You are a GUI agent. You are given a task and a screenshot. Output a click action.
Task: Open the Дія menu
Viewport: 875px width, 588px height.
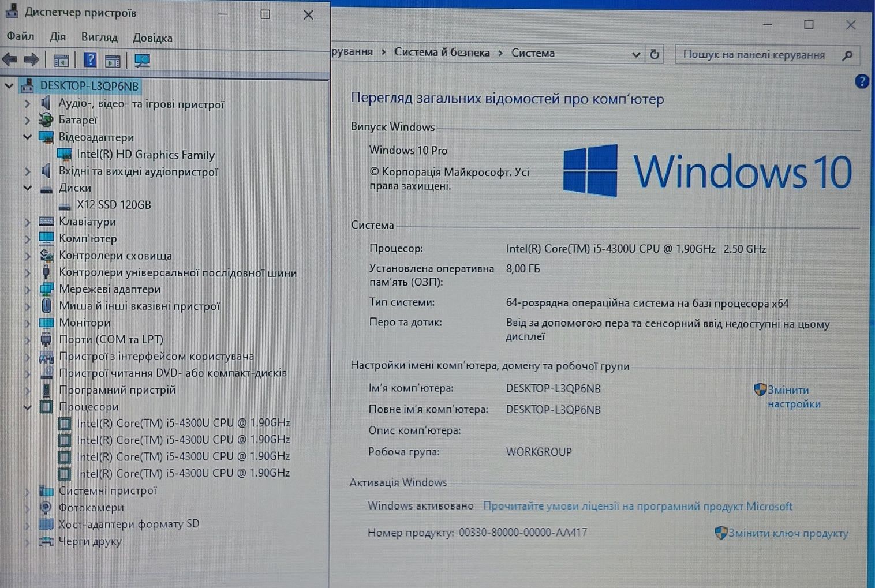click(x=58, y=37)
